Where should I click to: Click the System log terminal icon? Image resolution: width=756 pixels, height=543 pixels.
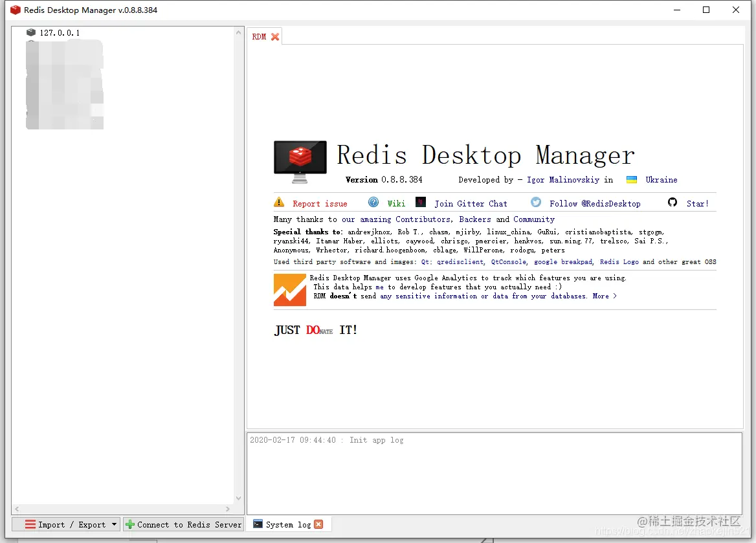point(258,524)
